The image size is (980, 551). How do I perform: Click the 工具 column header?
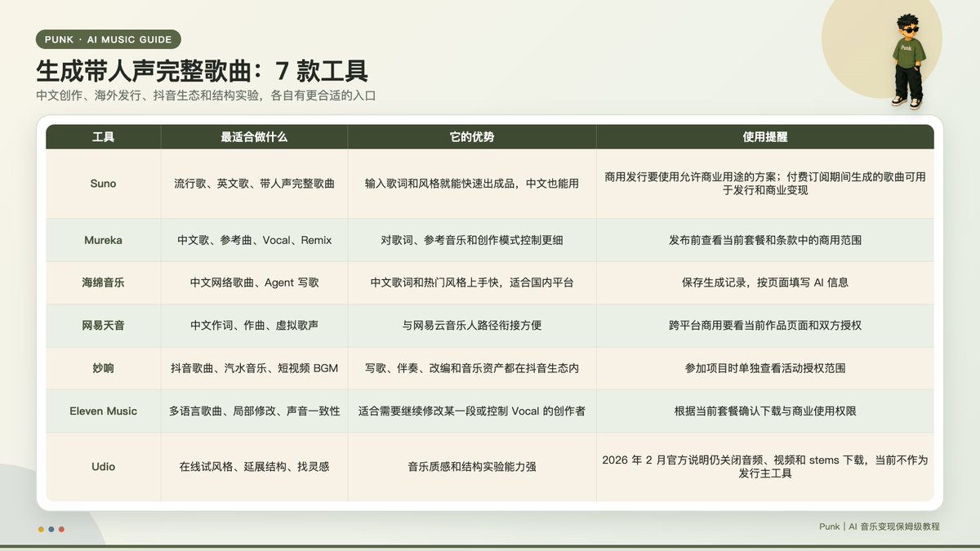click(104, 137)
